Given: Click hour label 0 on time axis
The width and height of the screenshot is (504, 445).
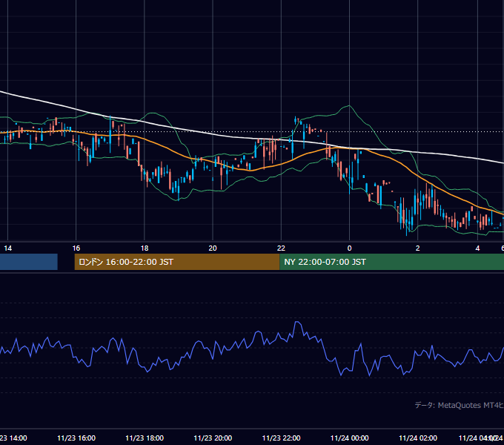Looking at the screenshot, I should 349,248.
